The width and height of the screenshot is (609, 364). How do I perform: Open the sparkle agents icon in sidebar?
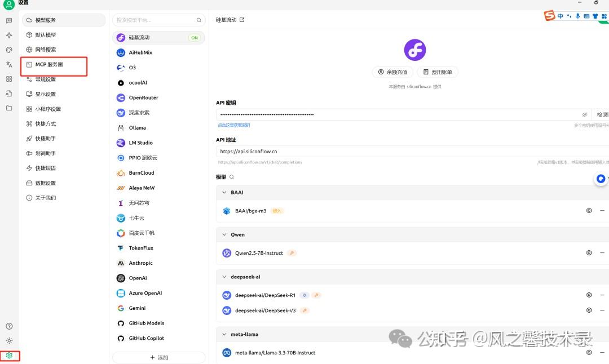(9, 35)
